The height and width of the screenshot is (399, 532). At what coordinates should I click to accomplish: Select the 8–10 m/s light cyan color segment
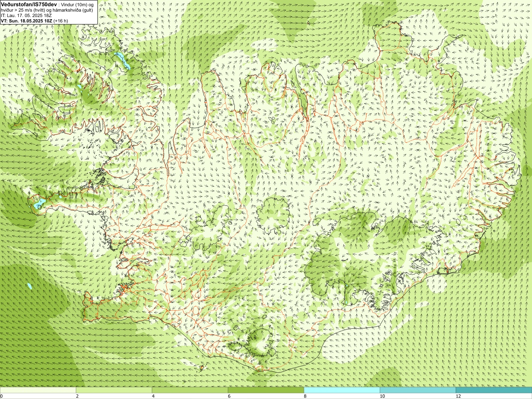tap(342, 390)
